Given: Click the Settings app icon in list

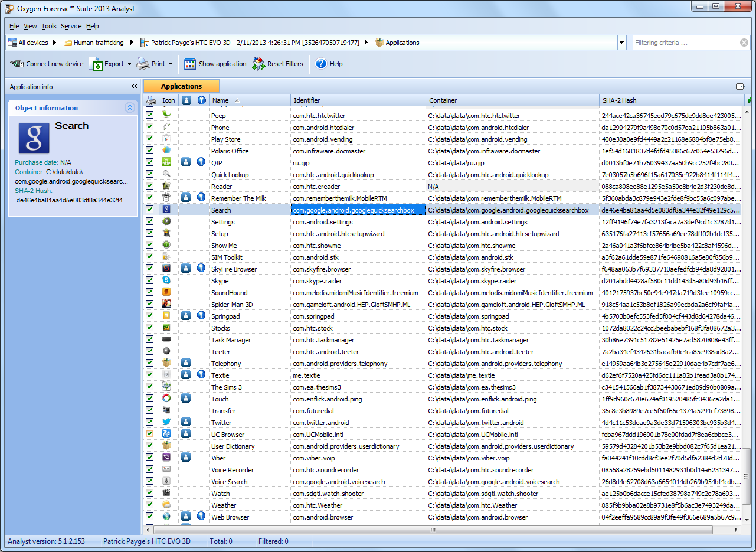Looking at the screenshot, I should (166, 221).
